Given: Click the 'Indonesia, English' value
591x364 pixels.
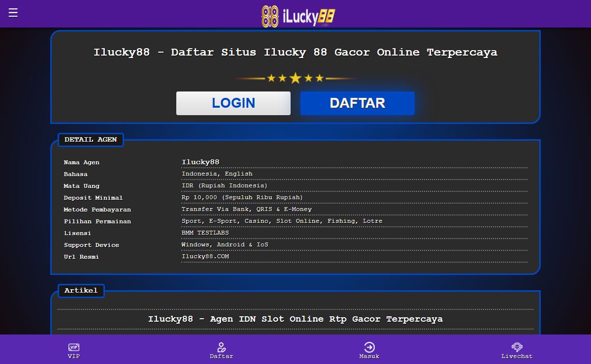Looking at the screenshot, I should point(217,174).
